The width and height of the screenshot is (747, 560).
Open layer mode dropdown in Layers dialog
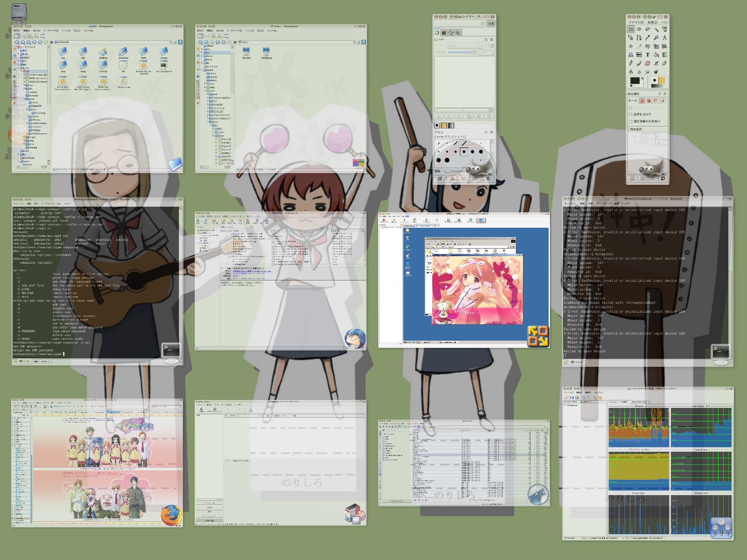click(465, 46)
